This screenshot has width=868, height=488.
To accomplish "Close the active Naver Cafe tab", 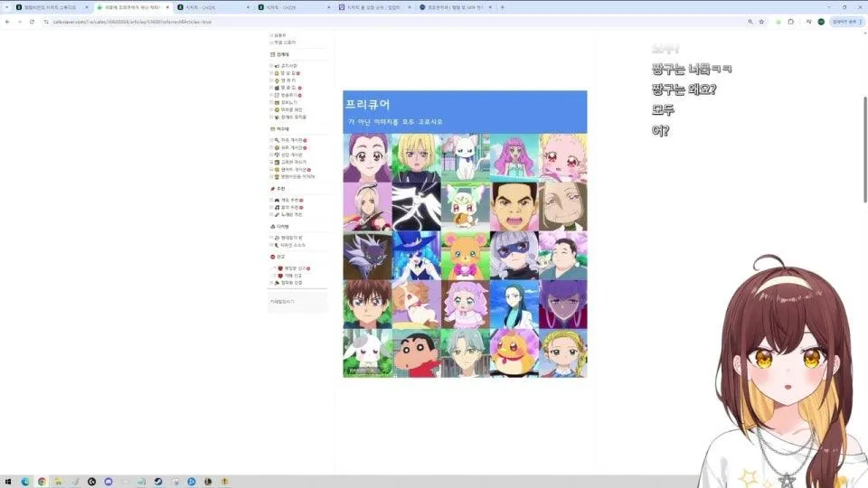I will tap(167, 7).
